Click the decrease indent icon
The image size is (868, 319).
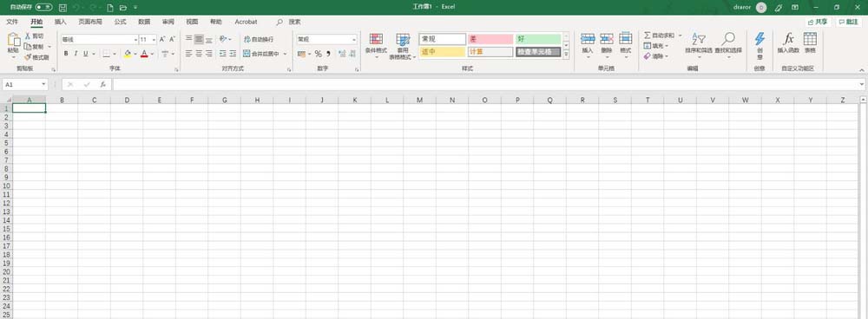223,54
